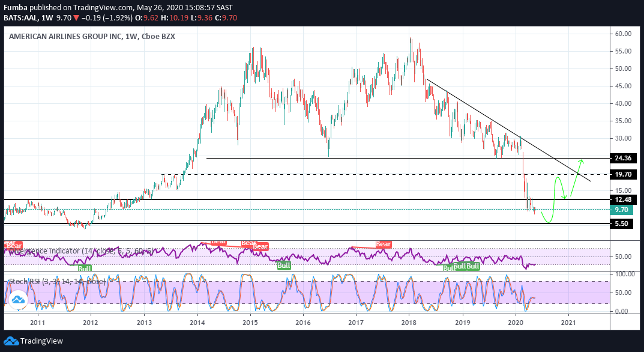Click the 2016 label on time axis
The image size is (644, 352).
pos(302,321)
